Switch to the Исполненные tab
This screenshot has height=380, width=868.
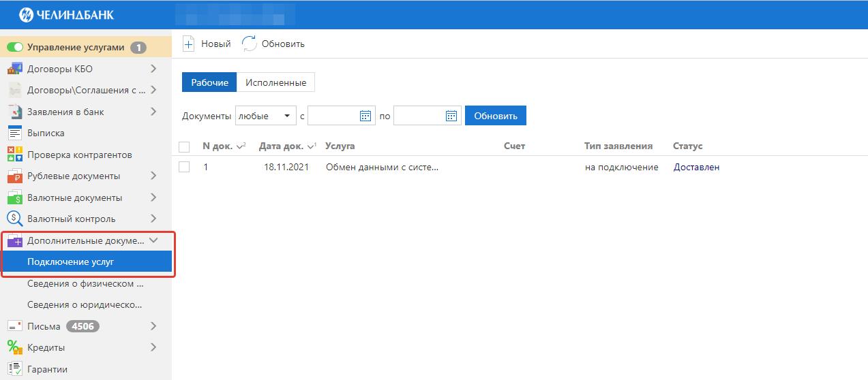tap(275, 82)
